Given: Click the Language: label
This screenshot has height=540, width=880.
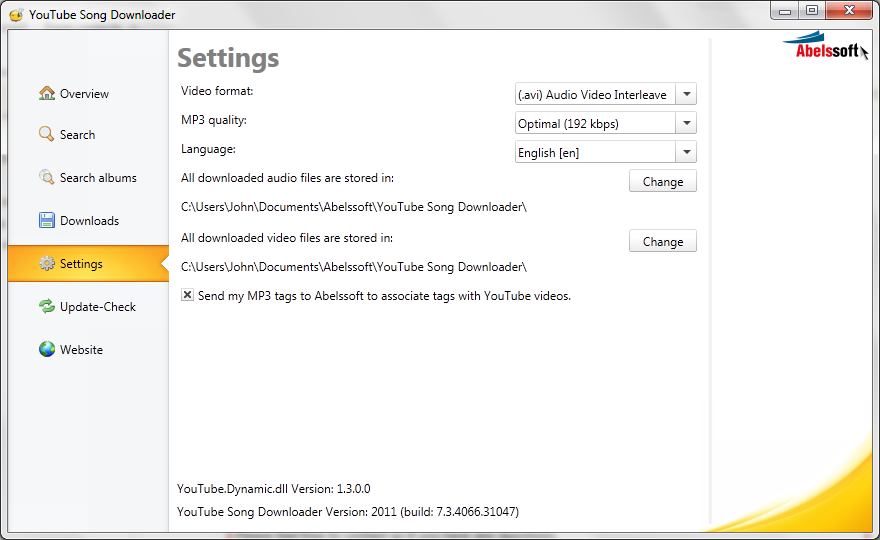Looking at the screenshot, I should (x=208, y=149).
